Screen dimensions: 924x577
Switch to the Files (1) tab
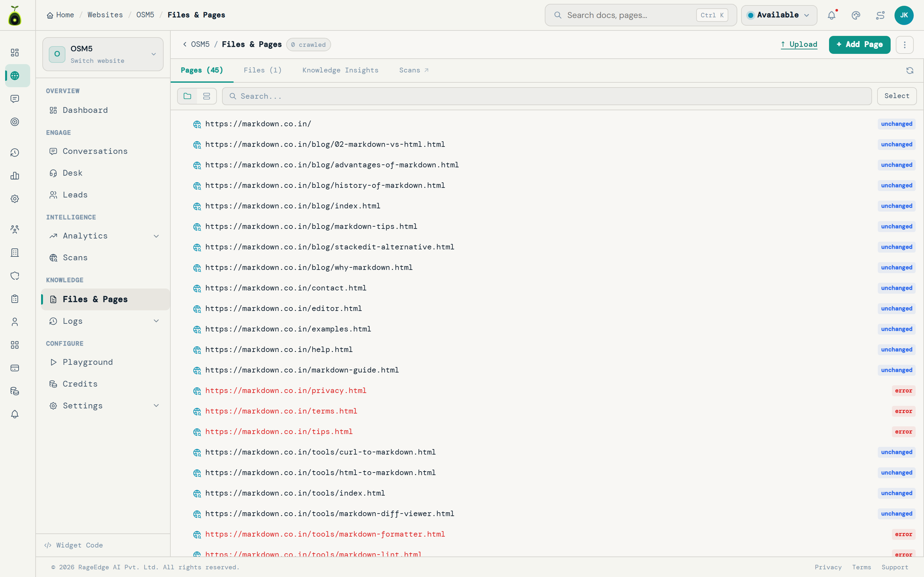tap(263, 70)
